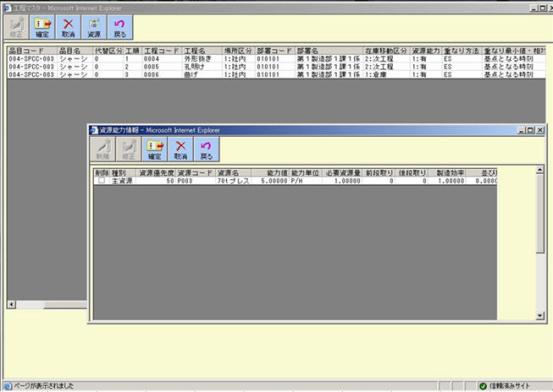This screenshot has width=553, height=392.
Task: Tick 削除 checkbox for 主資源 row
Action: [x=102, y=180]
